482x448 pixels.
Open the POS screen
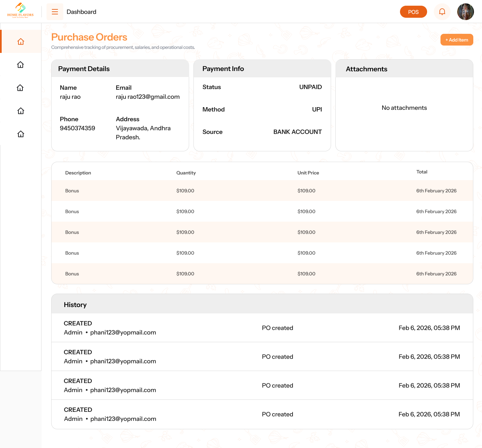413,12
